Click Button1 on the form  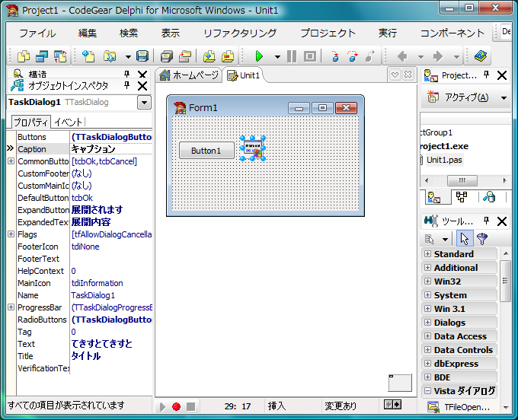[x=206, y=151]
